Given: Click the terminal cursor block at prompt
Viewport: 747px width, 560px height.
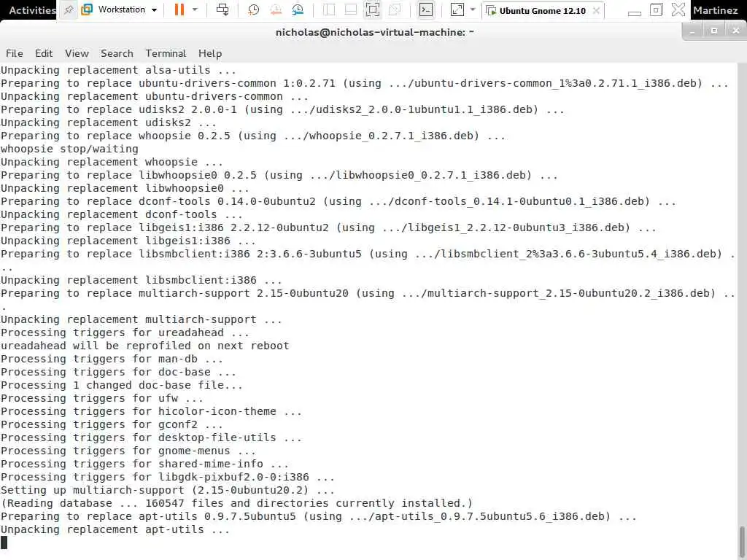Looking at the screenshot, I should click(x=4, y=542).
